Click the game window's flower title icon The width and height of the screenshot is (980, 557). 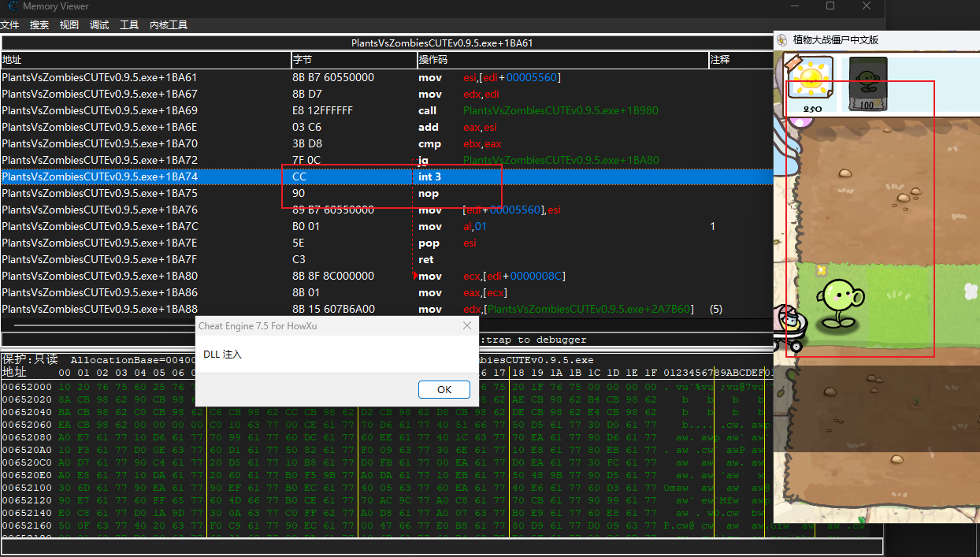tap(782, 40)
